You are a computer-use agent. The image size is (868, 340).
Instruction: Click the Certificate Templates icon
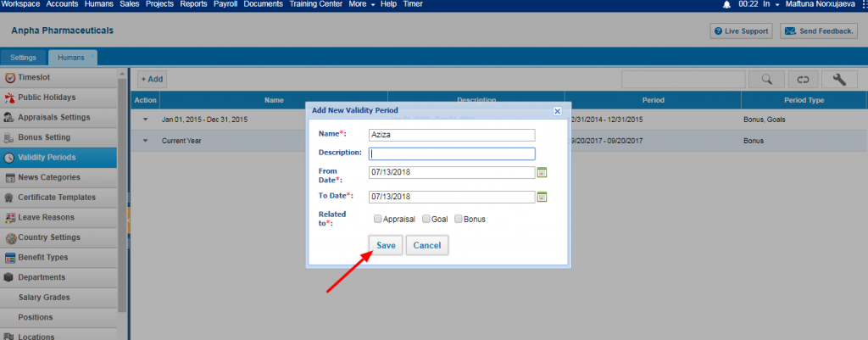click(9, 198)
